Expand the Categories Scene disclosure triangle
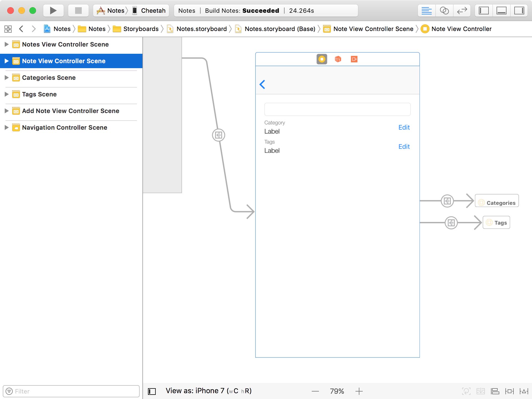The width and height of the screenshot is (532, 399). [x=7, y=78]
